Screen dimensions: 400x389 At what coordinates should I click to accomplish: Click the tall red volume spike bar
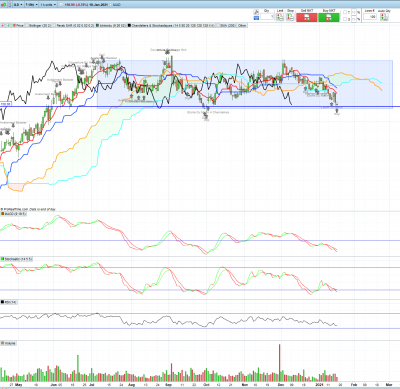coord(279,363)
